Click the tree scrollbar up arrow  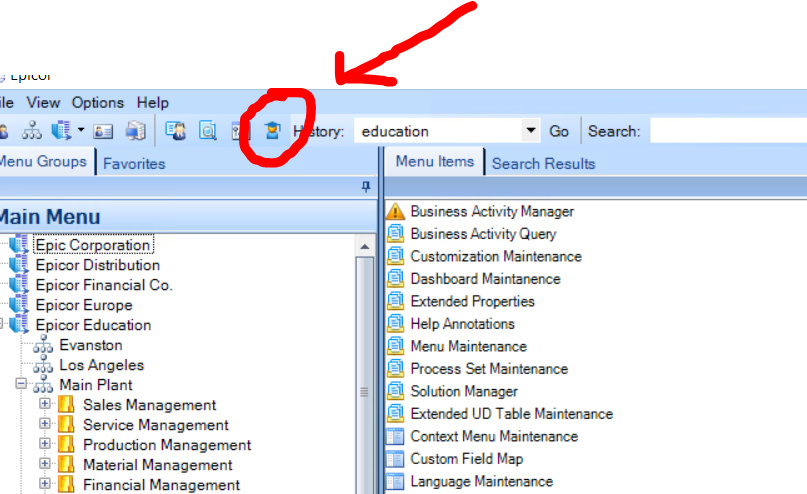(365, 246)
